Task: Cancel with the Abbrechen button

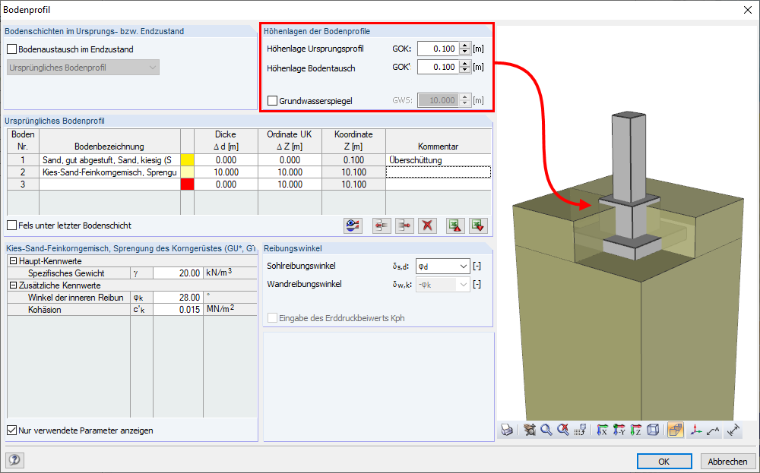Action: point(727,461)
